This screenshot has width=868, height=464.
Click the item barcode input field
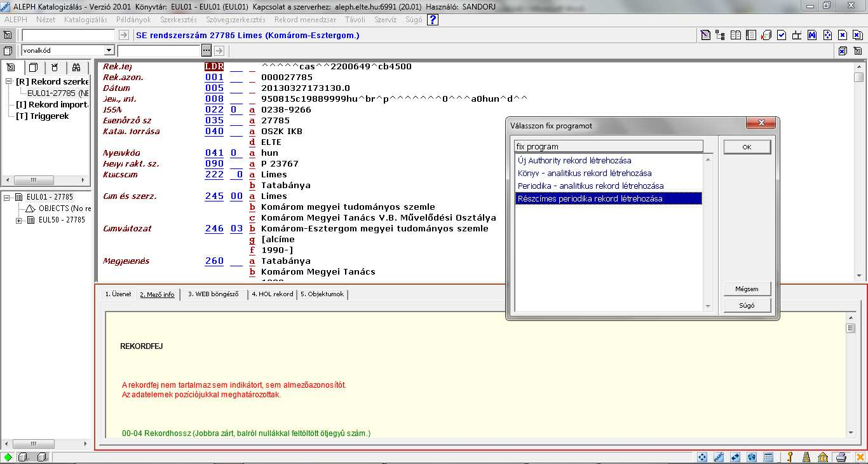tap(159, 50)
